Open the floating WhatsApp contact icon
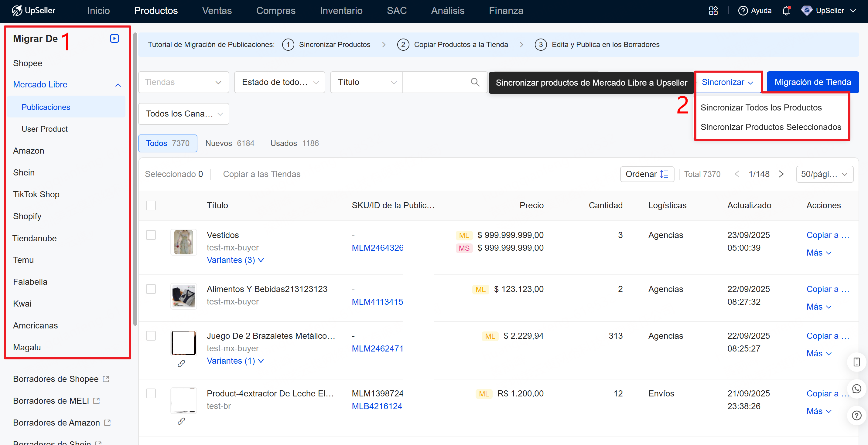Screen dimensions: 868x445 click(x=856, y=389)
